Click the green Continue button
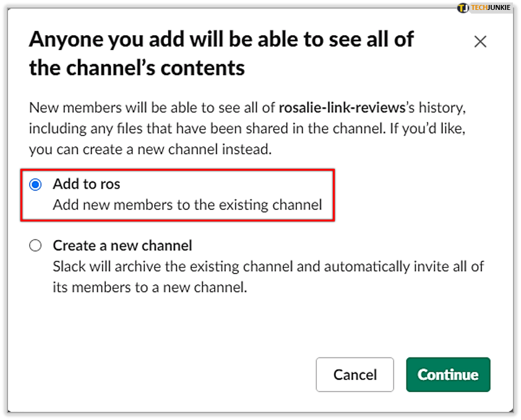521x420 pixels. [448, 374]
